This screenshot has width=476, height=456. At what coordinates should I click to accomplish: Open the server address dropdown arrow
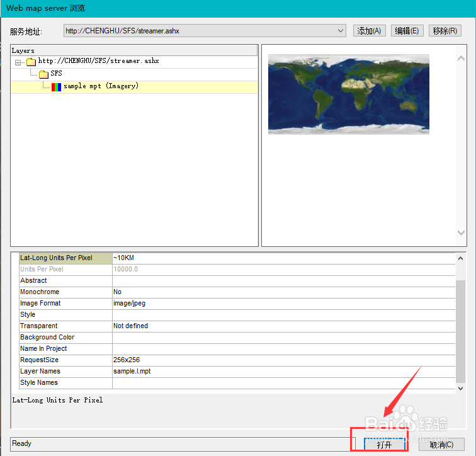[x=340, y=31]
